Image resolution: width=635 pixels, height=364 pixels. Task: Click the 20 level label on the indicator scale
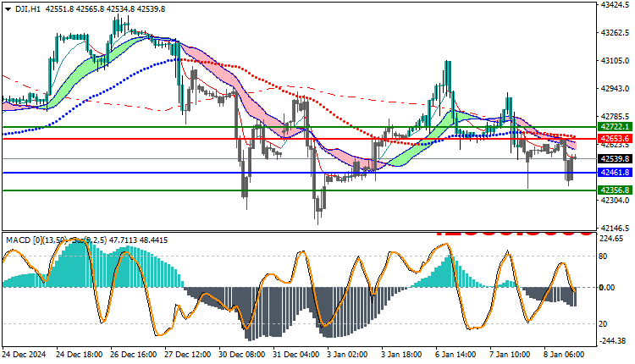click(603, 324)
